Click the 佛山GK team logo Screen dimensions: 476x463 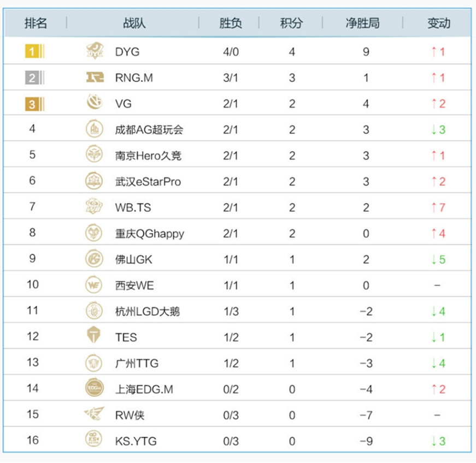coord(94,259)
